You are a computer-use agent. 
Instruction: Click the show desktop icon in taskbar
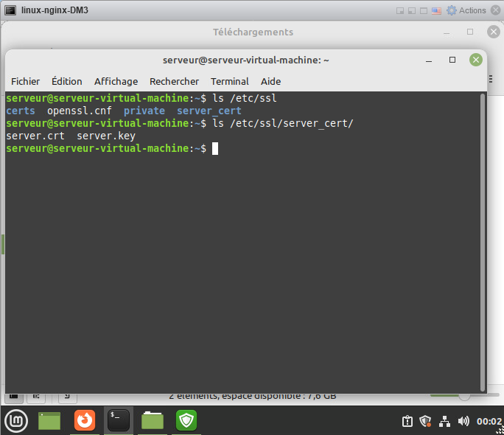(49, 421)
